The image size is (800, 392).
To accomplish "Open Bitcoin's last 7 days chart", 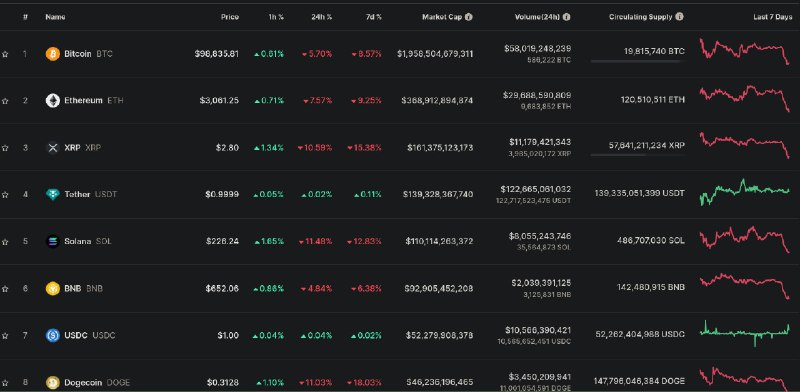I will click(x=744, y=52).
